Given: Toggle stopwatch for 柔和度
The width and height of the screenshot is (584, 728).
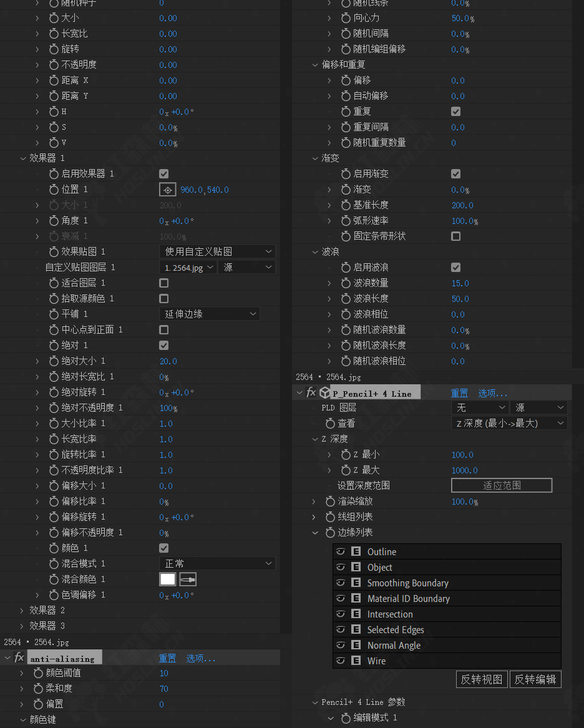Looking at the screenshot, I should click(x=38, y=689).
